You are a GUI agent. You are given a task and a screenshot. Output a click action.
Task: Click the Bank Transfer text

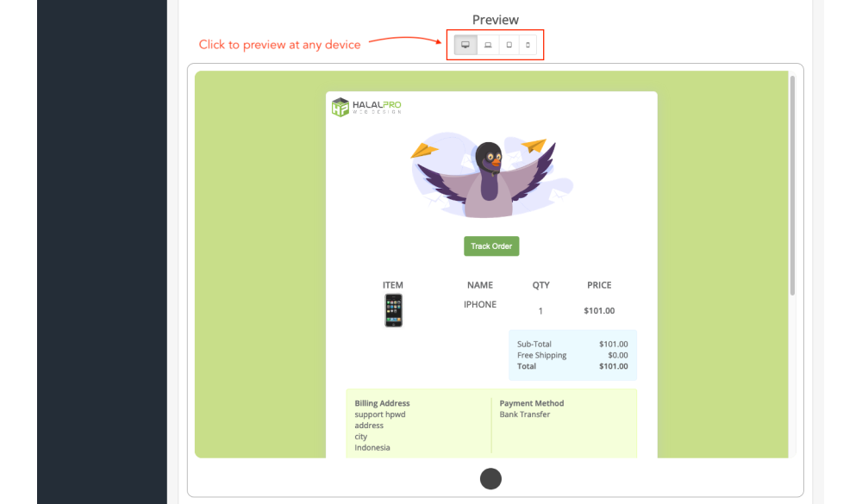524,414
